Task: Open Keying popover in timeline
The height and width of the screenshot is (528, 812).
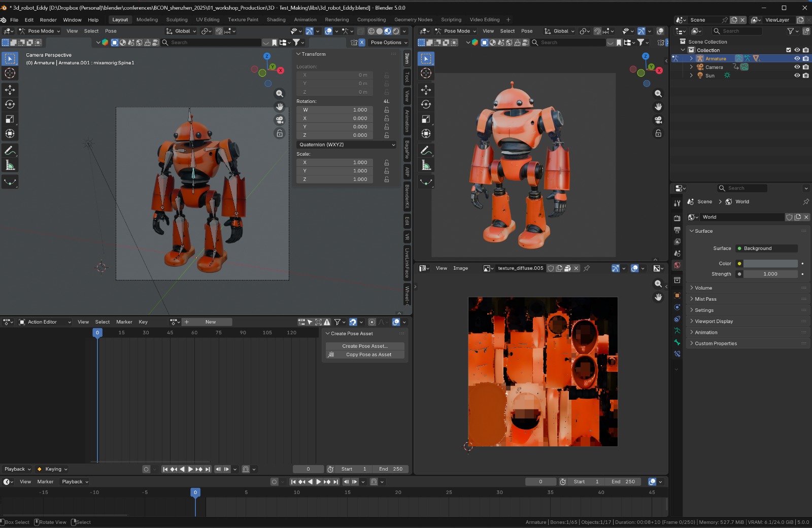Action: tap(52, 469)
